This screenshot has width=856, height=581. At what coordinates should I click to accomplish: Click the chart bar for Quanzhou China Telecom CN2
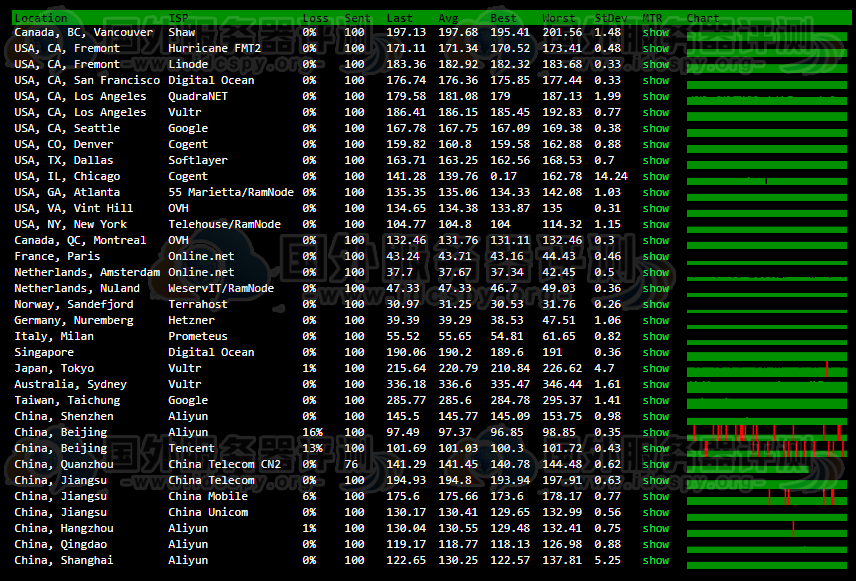point(747,468)
